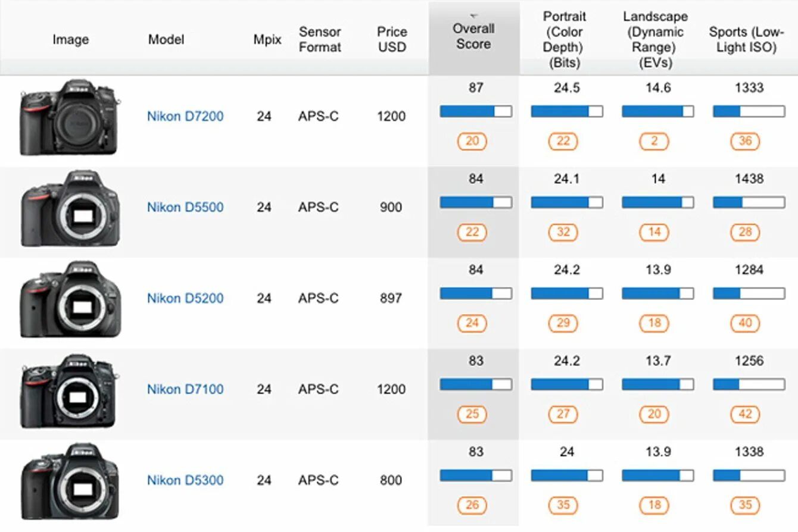Click the D7200 landscape rank badge 2

pyautogui.click(x=654, y=141)
